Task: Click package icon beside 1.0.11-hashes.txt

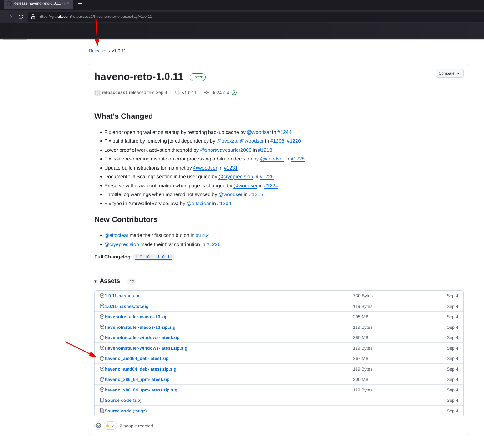Action: 102,296
